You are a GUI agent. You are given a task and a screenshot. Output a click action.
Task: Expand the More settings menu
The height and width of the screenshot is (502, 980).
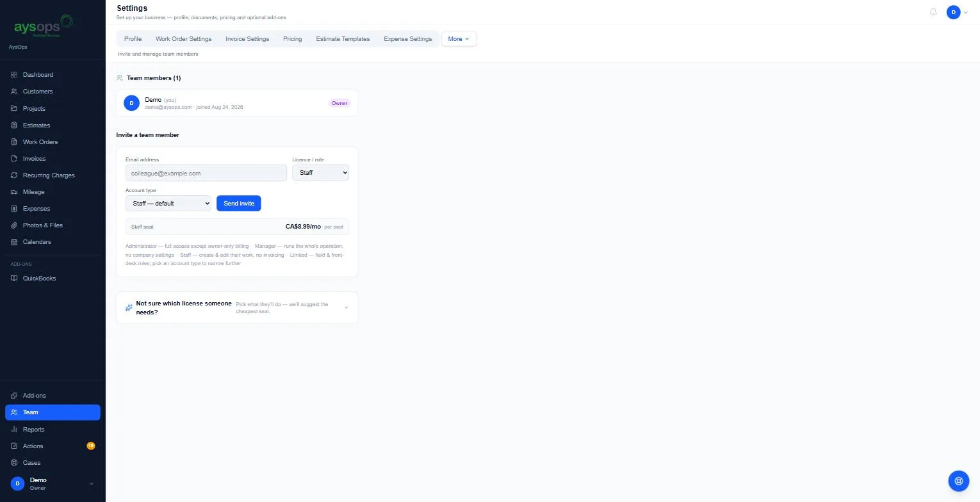pyautogui.click(x=459, y=39)
